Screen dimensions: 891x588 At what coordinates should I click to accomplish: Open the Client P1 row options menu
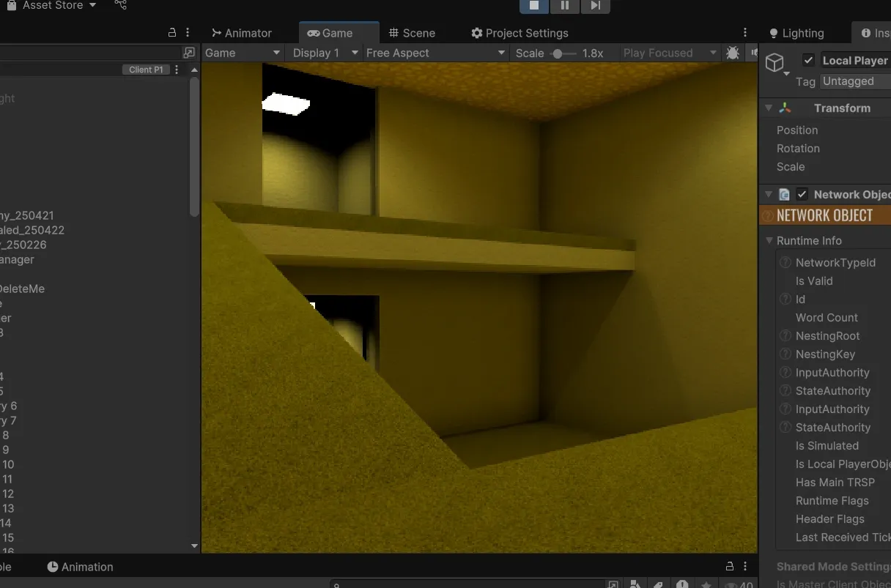click(x=177, y=70)
